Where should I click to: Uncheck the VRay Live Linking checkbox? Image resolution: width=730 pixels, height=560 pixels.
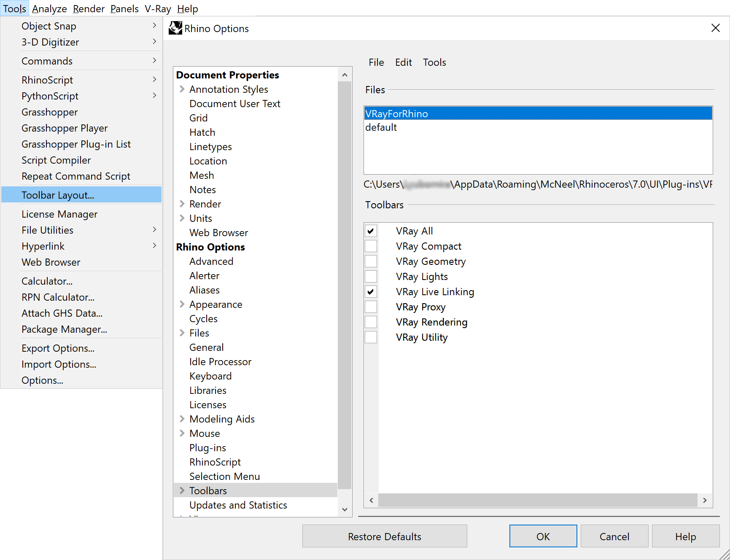(371, 292)
